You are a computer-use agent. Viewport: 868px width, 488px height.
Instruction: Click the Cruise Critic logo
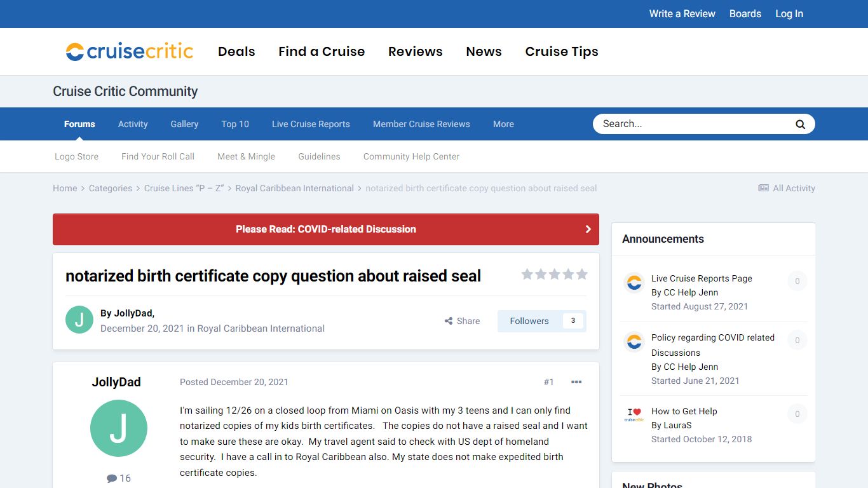(130, 51)
